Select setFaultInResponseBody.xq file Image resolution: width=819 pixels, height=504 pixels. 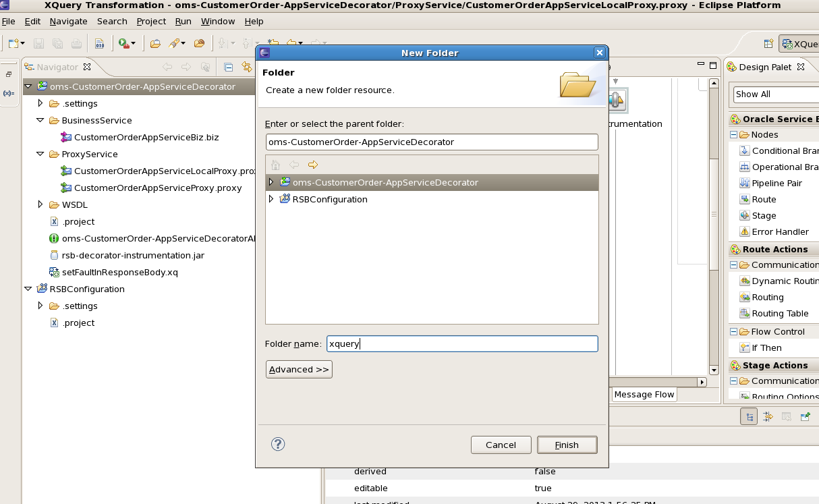pyautogui.click(x=114, y=272)
